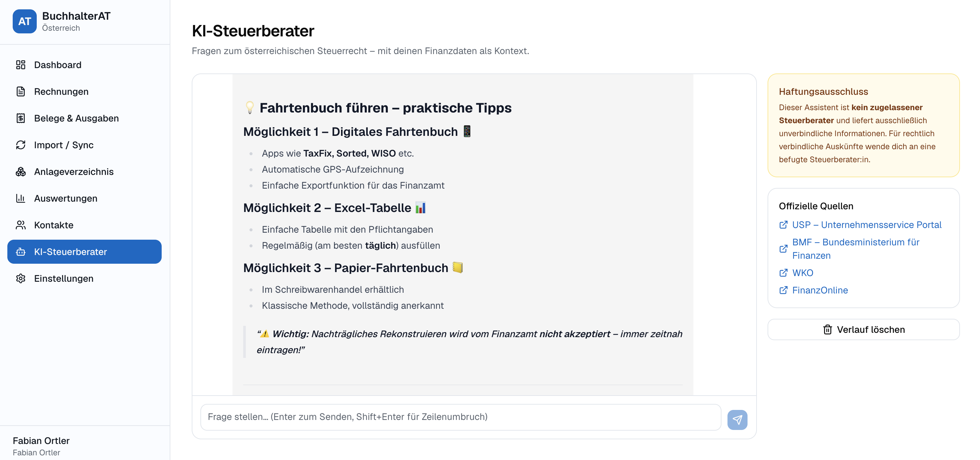
Task: Click the Einstellungen gear icon
Action: [21, 278]
